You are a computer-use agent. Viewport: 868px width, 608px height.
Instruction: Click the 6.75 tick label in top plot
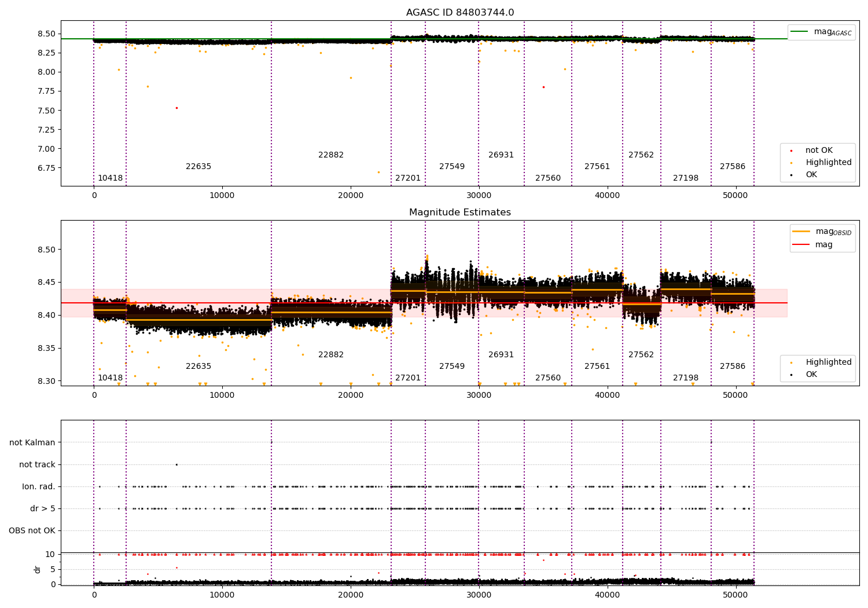(46, 168)
